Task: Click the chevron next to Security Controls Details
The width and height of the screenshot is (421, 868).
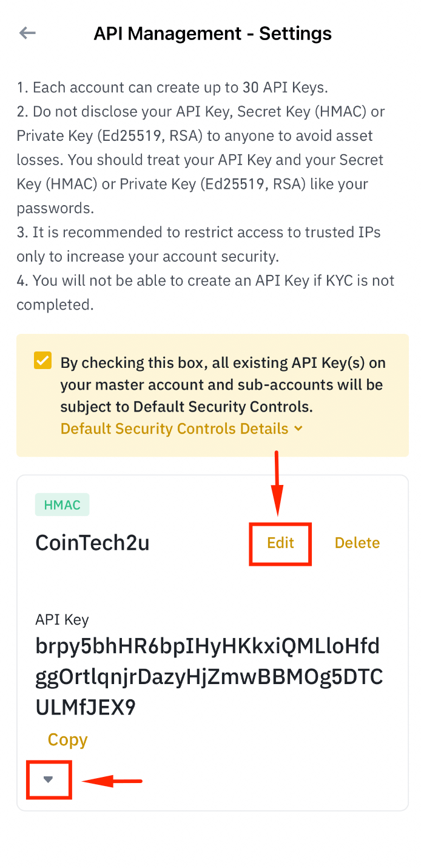Action: 297,429
